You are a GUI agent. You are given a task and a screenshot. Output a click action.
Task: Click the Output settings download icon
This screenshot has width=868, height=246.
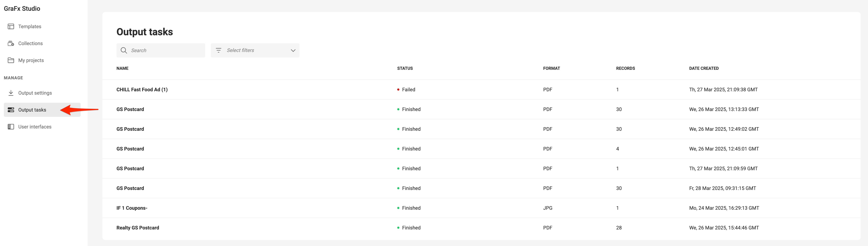[11, 93]
